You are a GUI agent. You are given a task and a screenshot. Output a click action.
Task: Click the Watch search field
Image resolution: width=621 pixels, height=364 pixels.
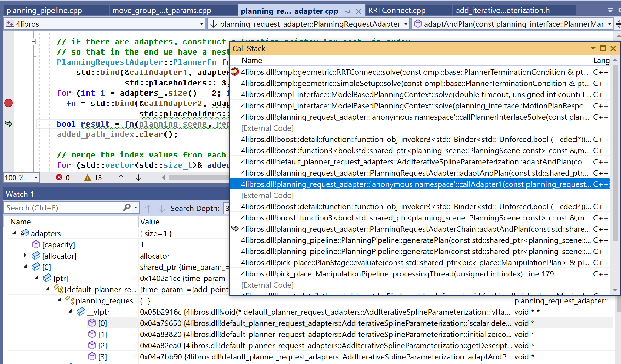coord(64,208)
